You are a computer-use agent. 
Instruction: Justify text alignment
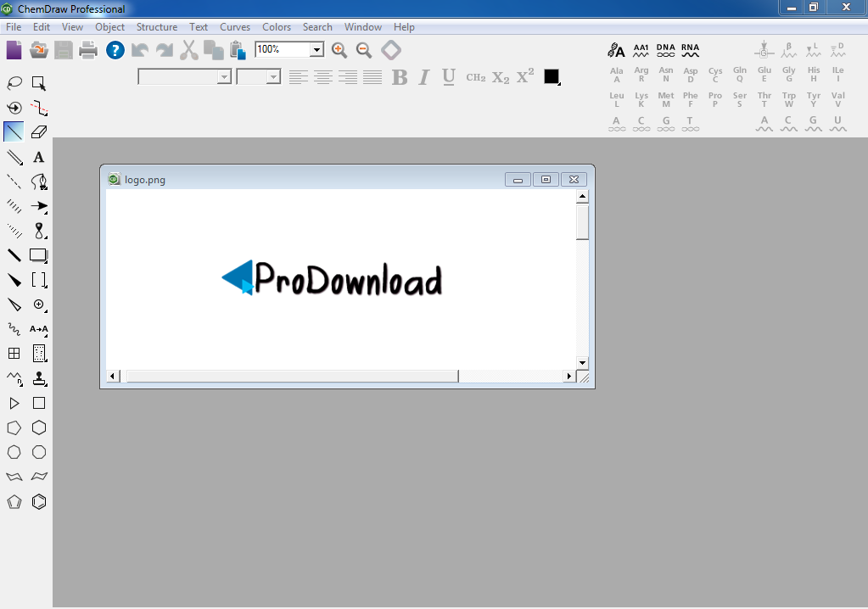372,77
